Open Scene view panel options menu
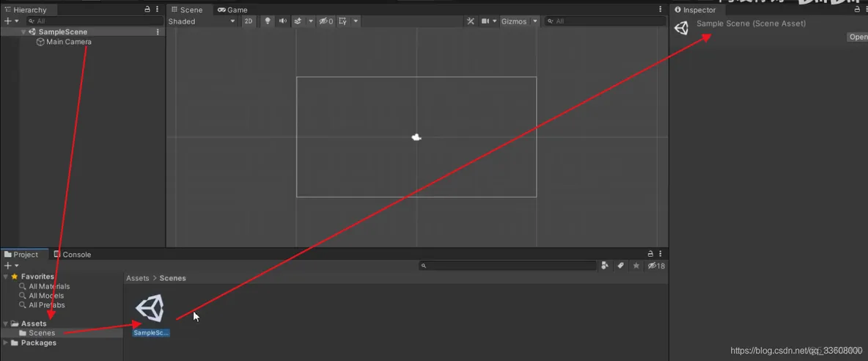This screenshot has width=868, height=361. pos(661,10)
